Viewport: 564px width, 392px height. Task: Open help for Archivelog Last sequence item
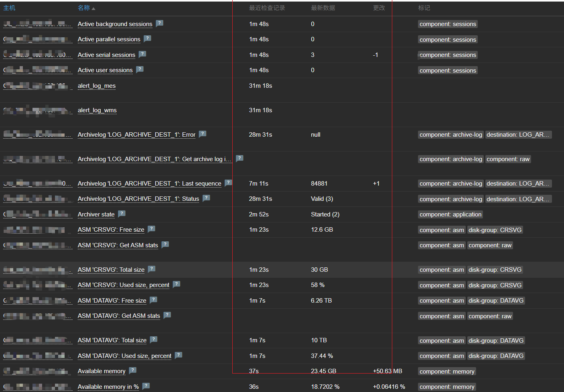coord(228,183)
